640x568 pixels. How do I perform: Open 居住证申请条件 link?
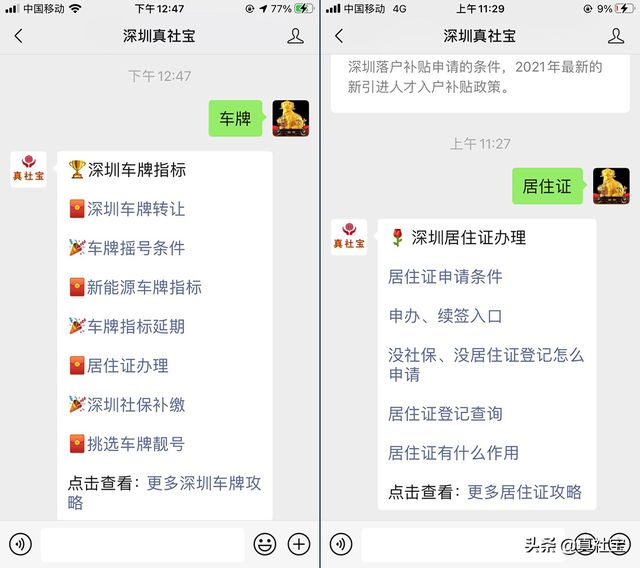tap(445, 277)
